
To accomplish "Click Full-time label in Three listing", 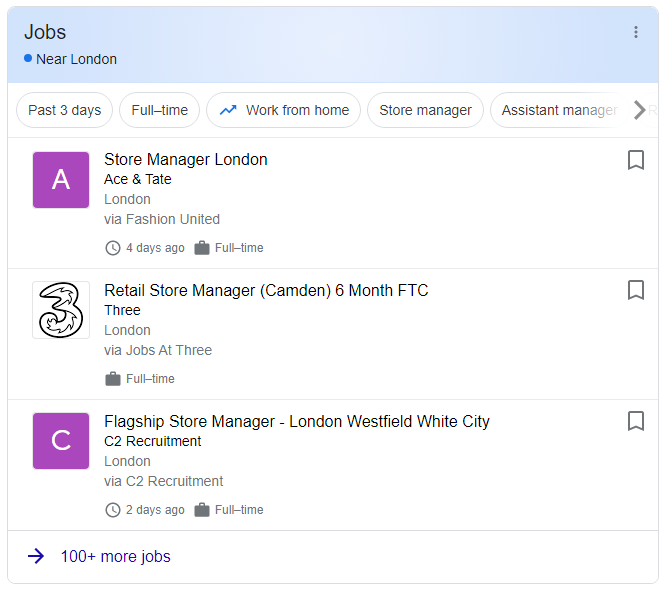I will pyautogui.click(x=150, y=379).
